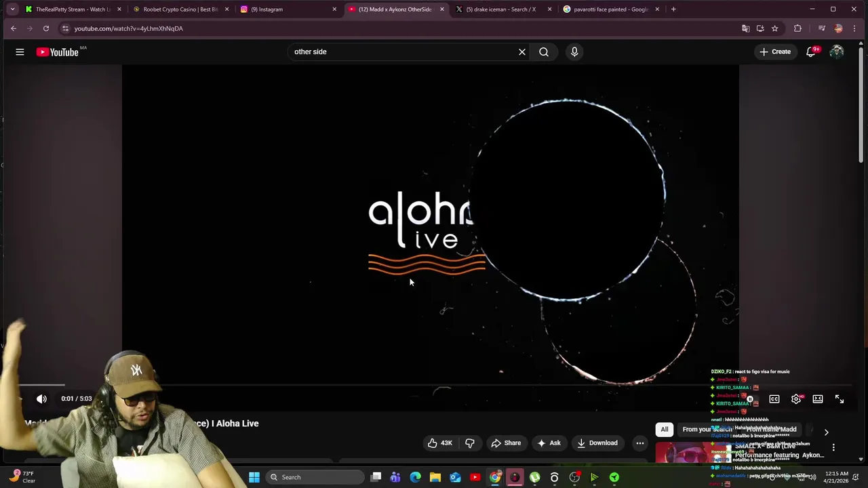Dislike this video
Viewport: 868px width, 488px height.
pyautogui.click(x=469, y=443)
